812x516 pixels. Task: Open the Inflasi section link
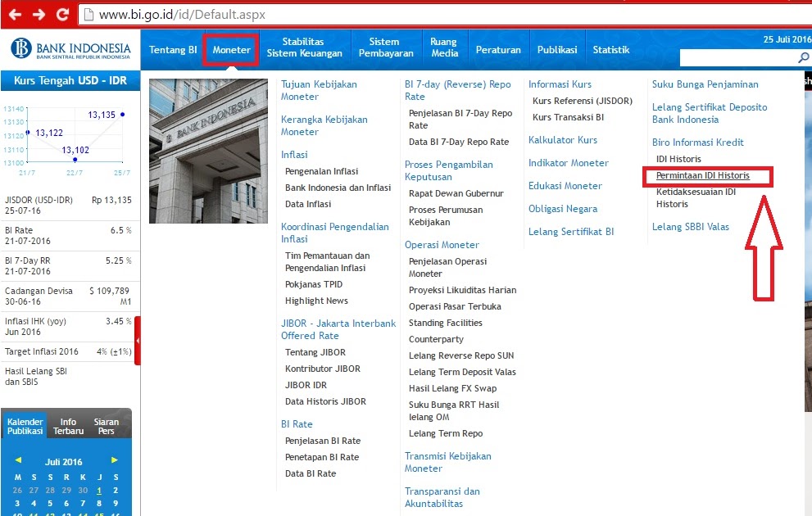[x=294, y=154]
